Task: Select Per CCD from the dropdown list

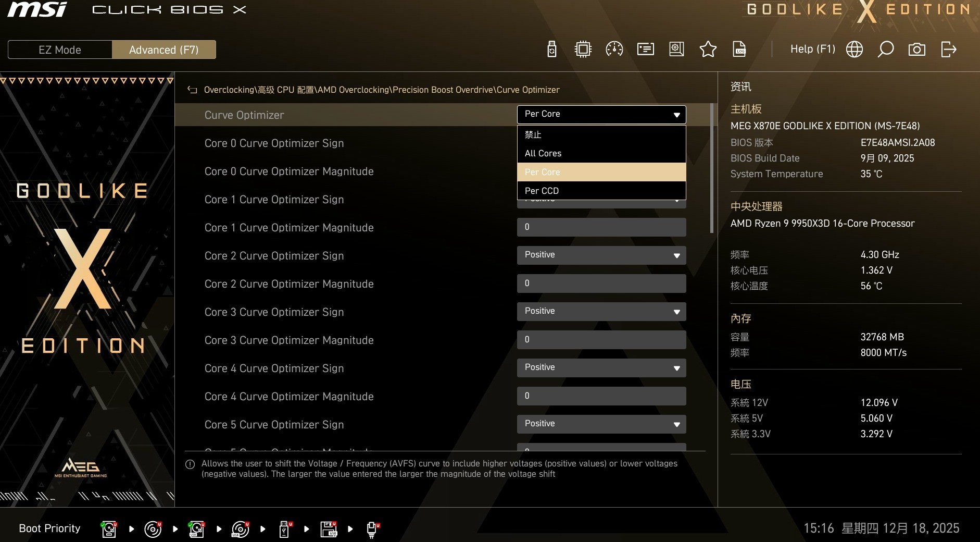Action: click(601, 191)
